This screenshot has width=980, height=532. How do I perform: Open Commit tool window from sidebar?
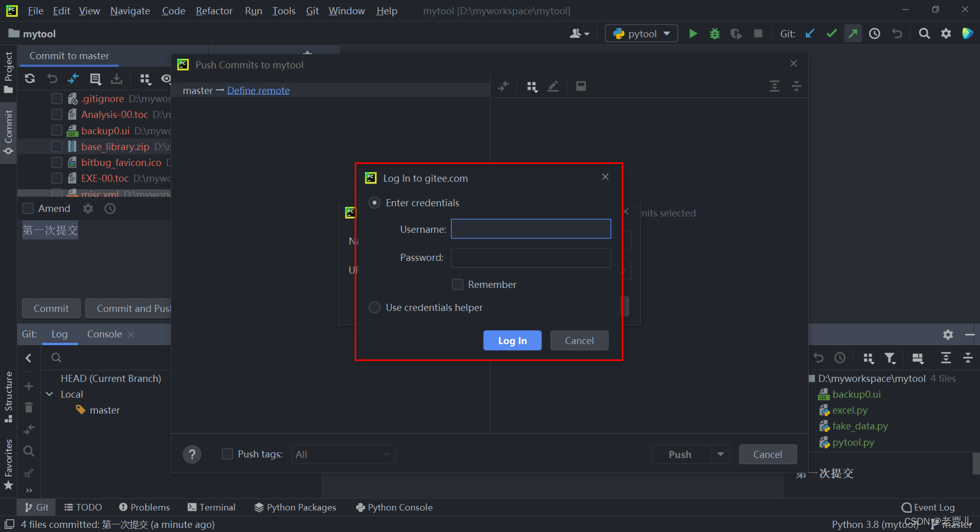coord(8,133)
